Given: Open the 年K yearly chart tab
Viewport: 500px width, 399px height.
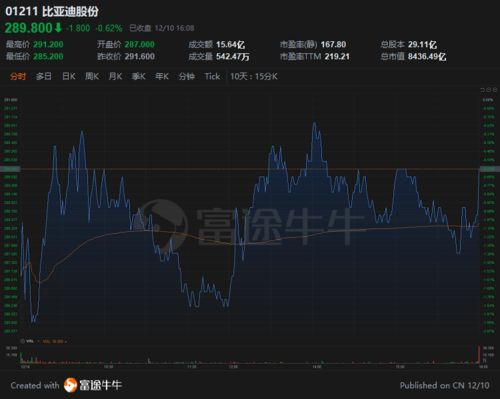Looking at the screenshot, I should tap(162, 76).
